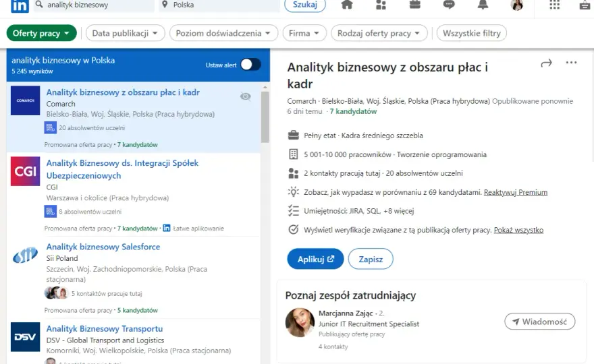
Task: Click 'DSV - Global Transport and Logistics' text
Action: [105, 340]
